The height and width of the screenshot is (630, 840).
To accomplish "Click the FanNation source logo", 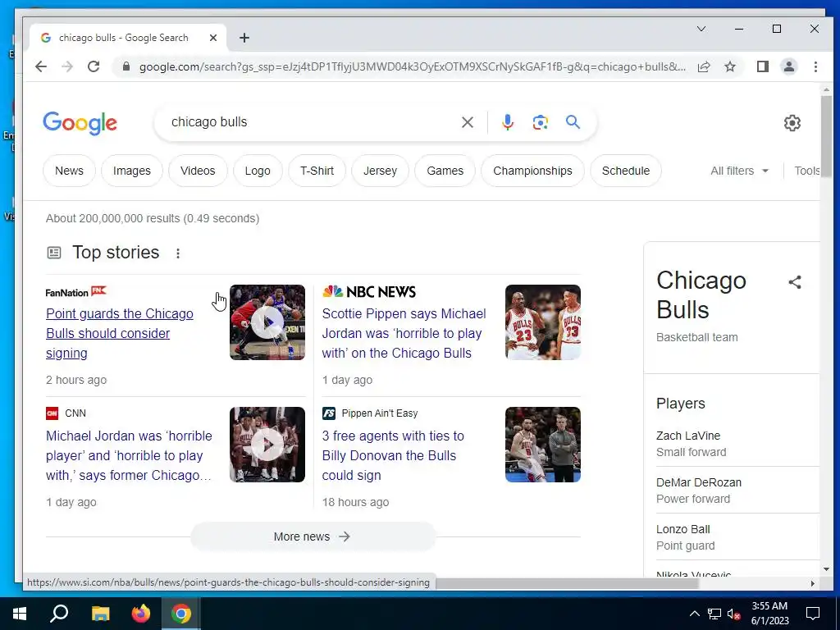I will [76, 292].
